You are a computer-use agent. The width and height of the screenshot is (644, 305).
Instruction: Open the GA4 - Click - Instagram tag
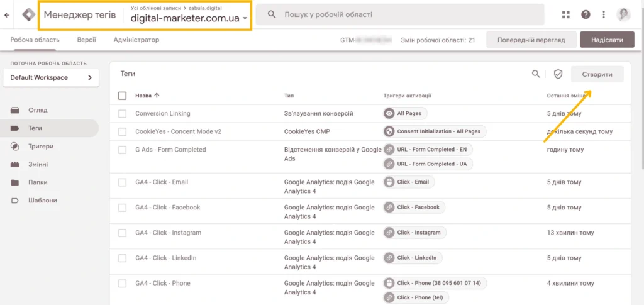coord(169,233)
